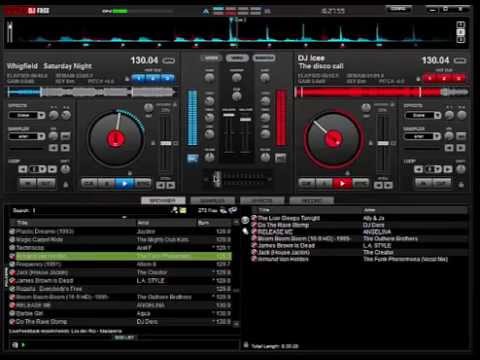Click the right deck pitch slider handle
This screenshot has width=480, height=360.
point(383,143)
